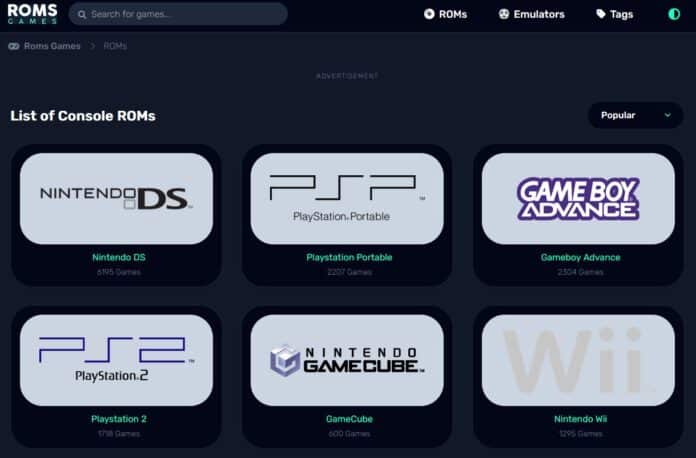This screenshot has height=458, width=696.
Task: Click the Tags label icon in navbar
Action: pos(601,14)
